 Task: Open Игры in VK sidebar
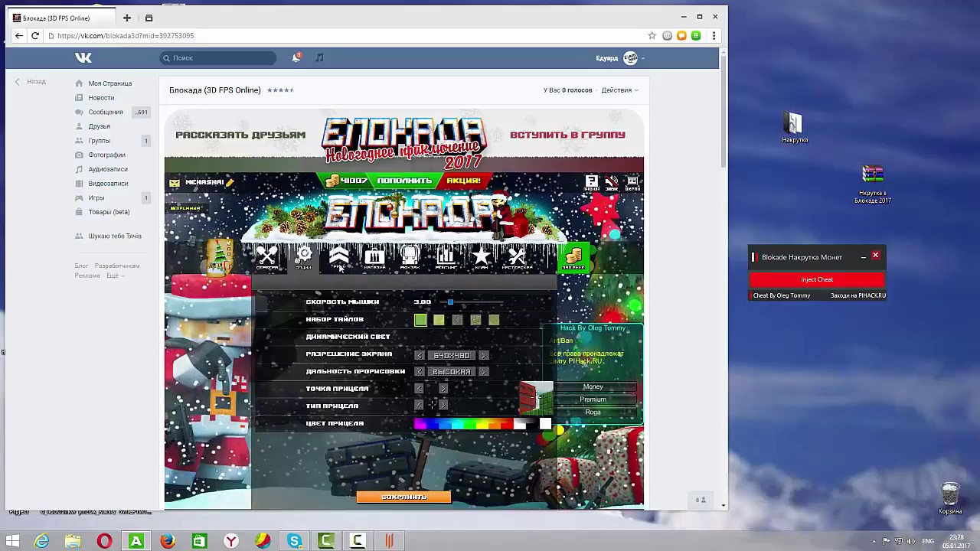click(x=96, y=198)
